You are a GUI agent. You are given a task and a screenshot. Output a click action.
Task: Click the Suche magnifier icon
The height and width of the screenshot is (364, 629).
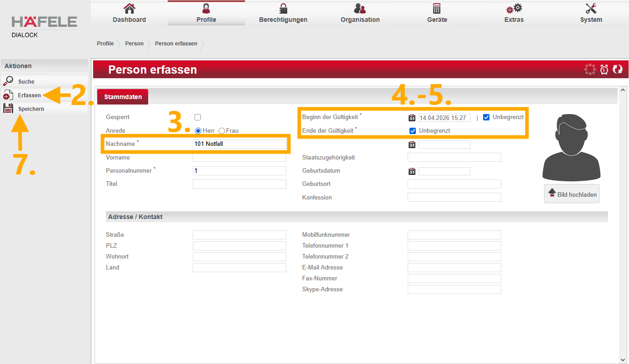pyautogui.click(x=8, y=81)
